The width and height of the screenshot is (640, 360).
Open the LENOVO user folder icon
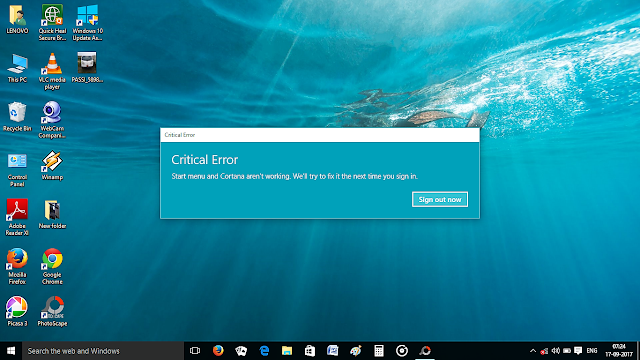point(17,20)
